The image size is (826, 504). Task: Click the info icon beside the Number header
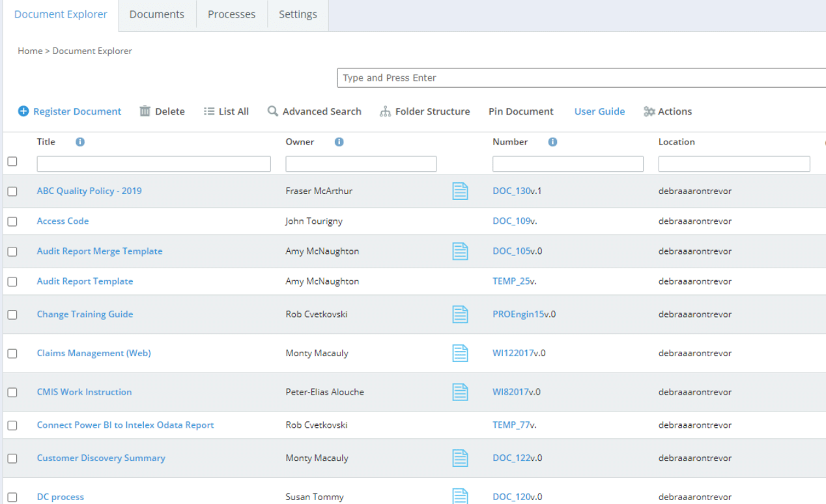pyautogui.click(x=552, y=141)
